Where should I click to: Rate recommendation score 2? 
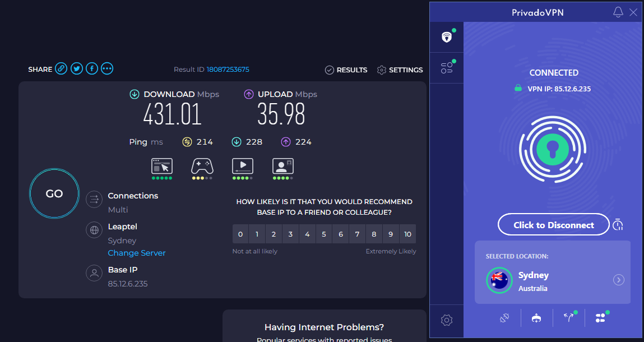click(274, 234)
